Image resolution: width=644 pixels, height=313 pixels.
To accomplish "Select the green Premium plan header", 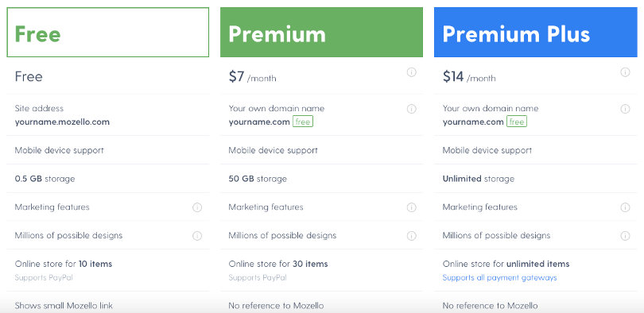I will point(321,32).
